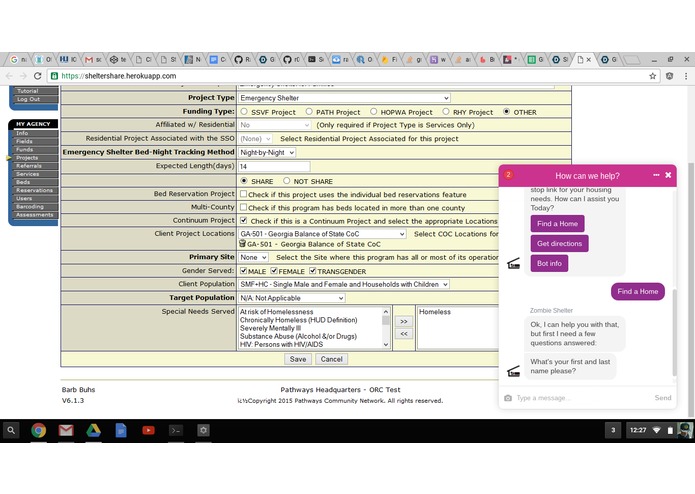The height and width of the screenshot is (494, 695).
Task: Click the Bot info chat button
Action: pyautogui.click(x=549, y=263)
